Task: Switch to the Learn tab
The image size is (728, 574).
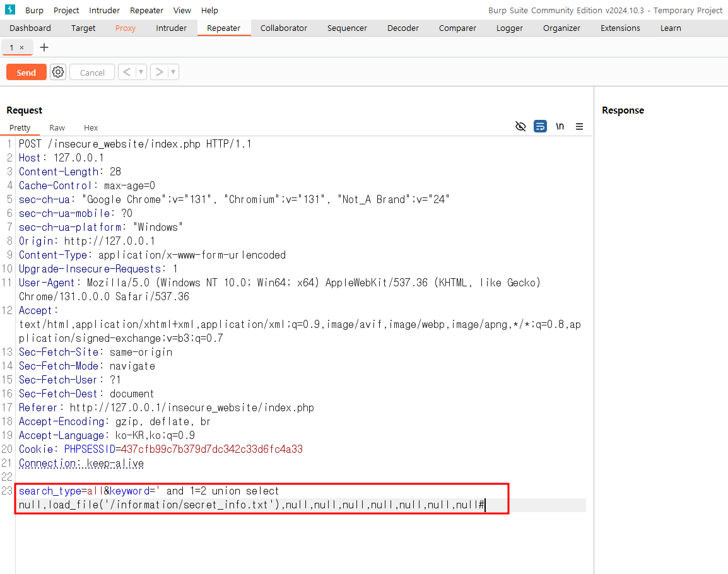Action: point(671,28)
